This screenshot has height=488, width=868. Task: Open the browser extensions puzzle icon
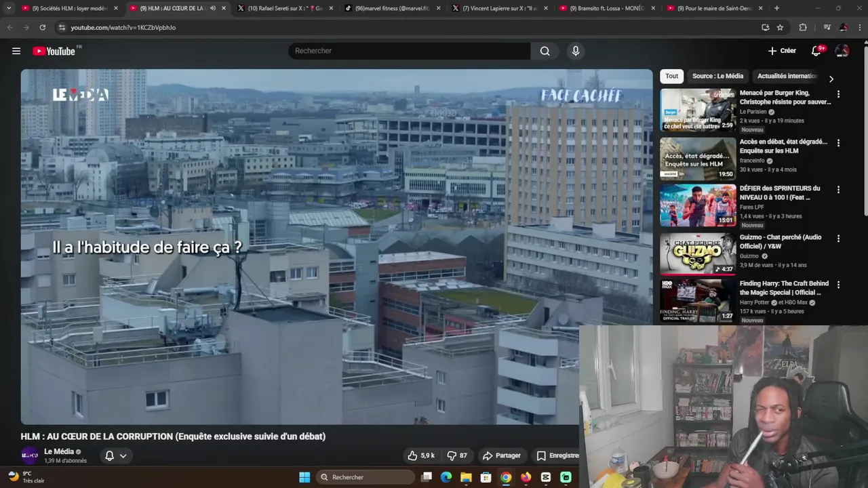click(x=803, y=27)
